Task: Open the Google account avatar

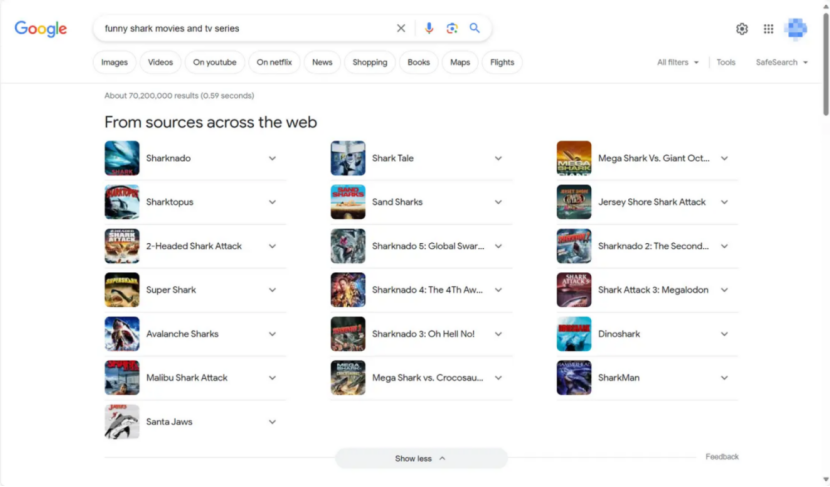Action: tap(796, 29)
